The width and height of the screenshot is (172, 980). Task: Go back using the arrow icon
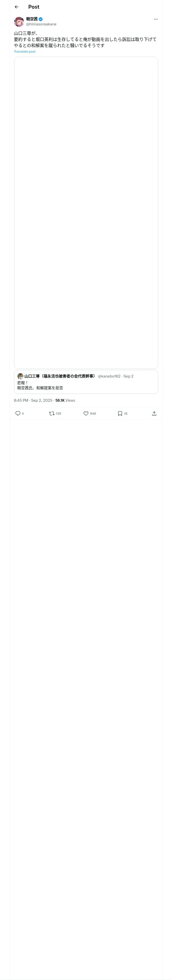(17, 7)
